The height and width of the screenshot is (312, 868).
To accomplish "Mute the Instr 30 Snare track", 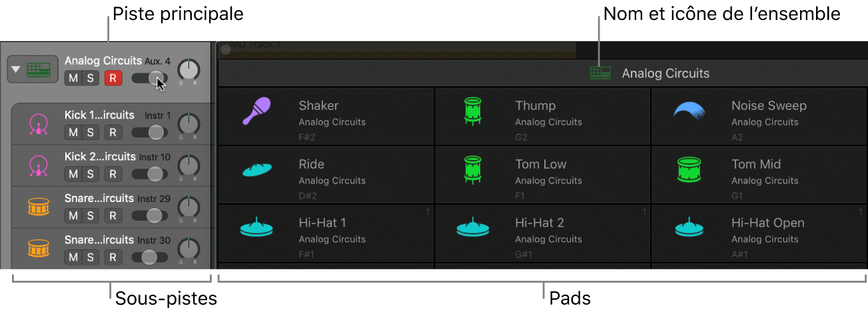I will (73, 257).
